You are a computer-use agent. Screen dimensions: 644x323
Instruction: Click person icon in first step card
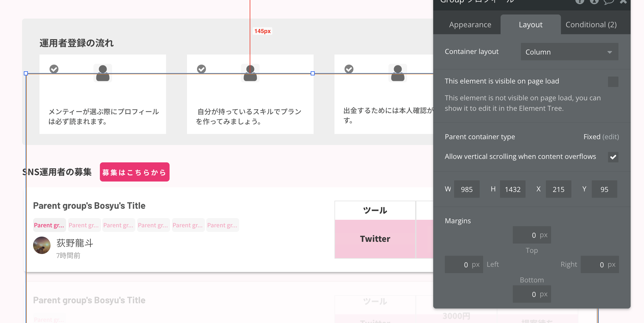pyautogui.click(x=103, y=73)
